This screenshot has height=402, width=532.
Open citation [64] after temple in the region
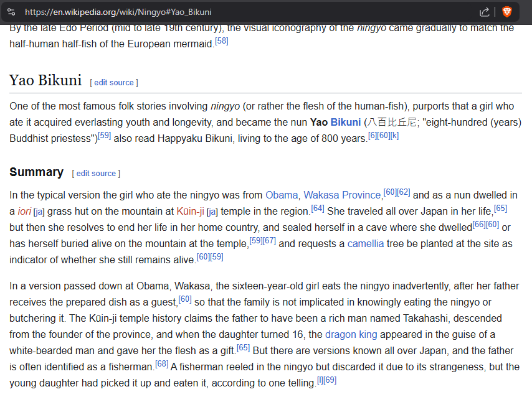(x=318, y=208)
